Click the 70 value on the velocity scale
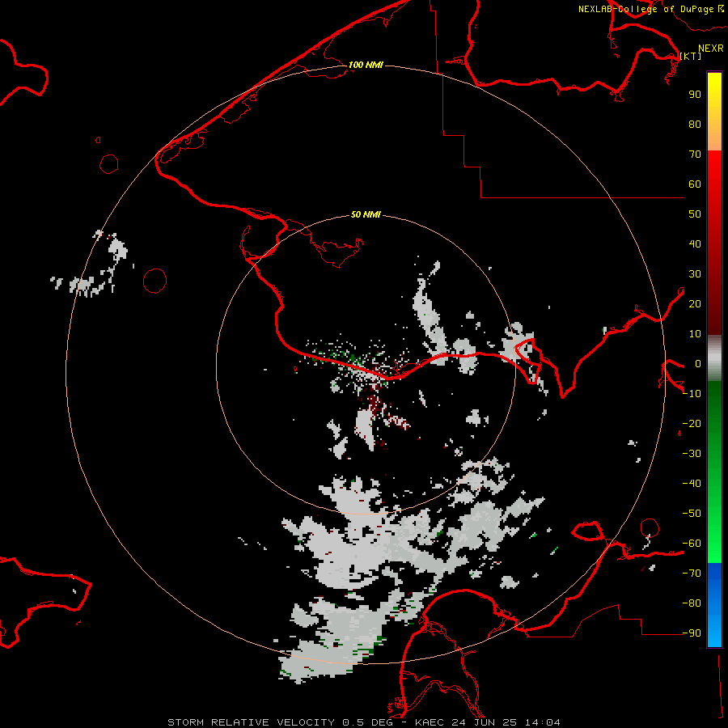Image resolution: width=728 pixels, height=728 pixels. pyautogui.click(x=695, y=154)
